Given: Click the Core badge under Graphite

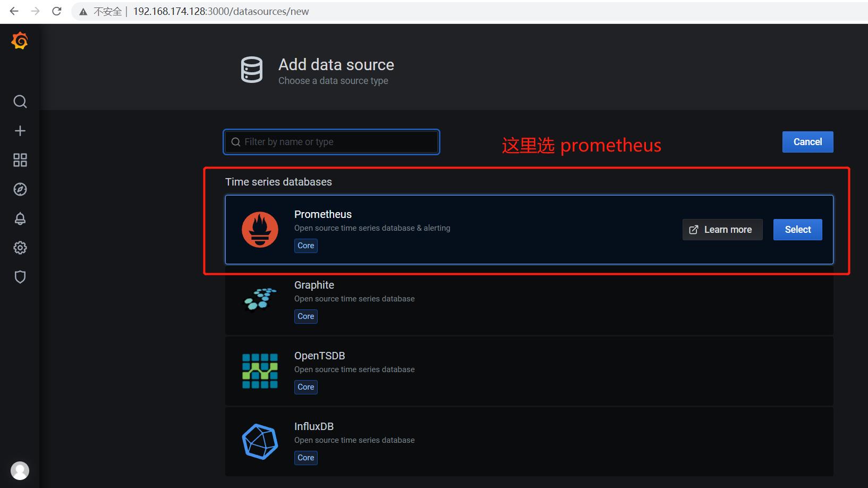Looking at the screenshot, I should pyautogui.click(x=306, y=316).
